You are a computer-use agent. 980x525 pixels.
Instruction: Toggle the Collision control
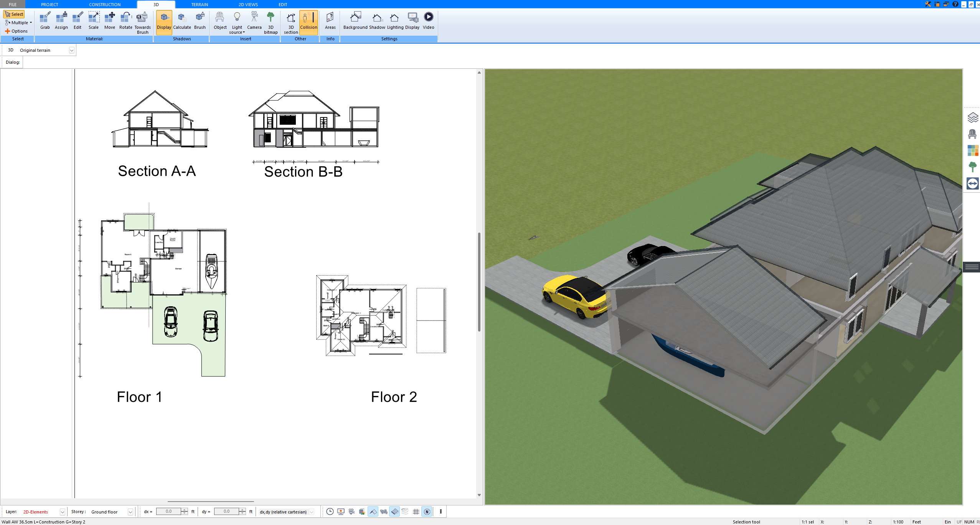tap(309, 22)
